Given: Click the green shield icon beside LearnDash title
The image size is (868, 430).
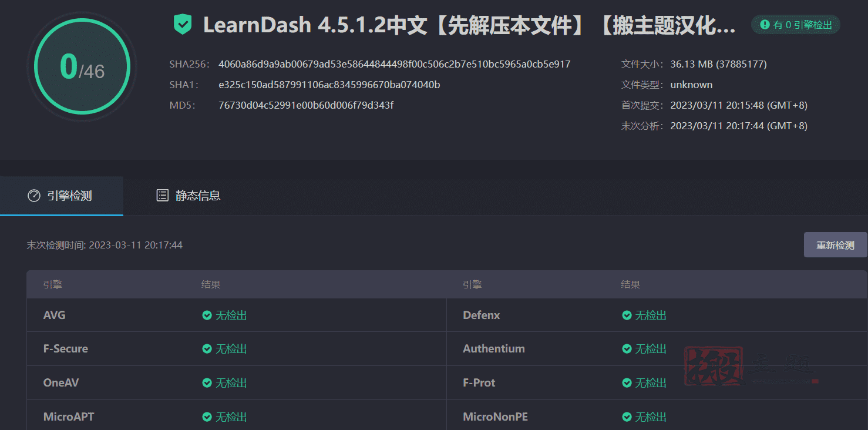Looking at the screenshot, I should [183, 25].
